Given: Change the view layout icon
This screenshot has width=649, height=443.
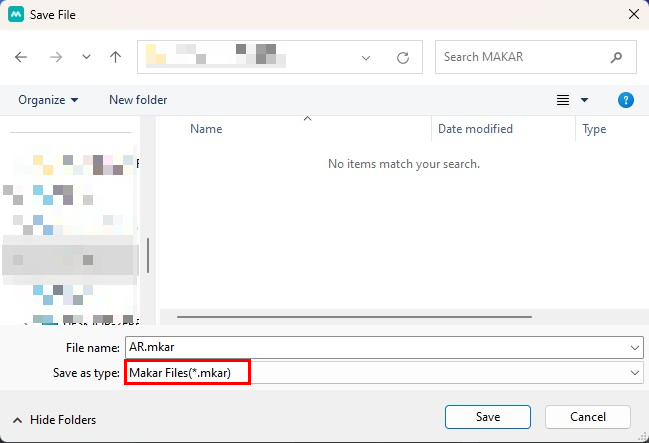Looking at the screenshot, I should (563, 100).
